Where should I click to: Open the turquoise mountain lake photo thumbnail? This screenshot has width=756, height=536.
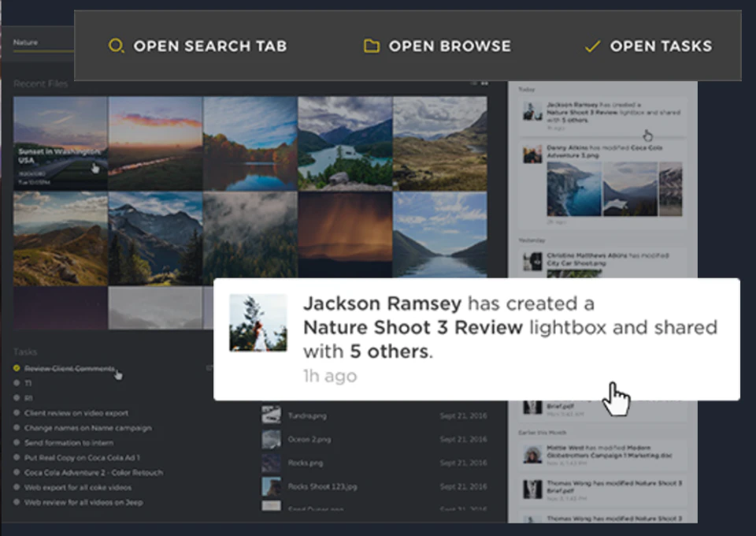point(345,143)
